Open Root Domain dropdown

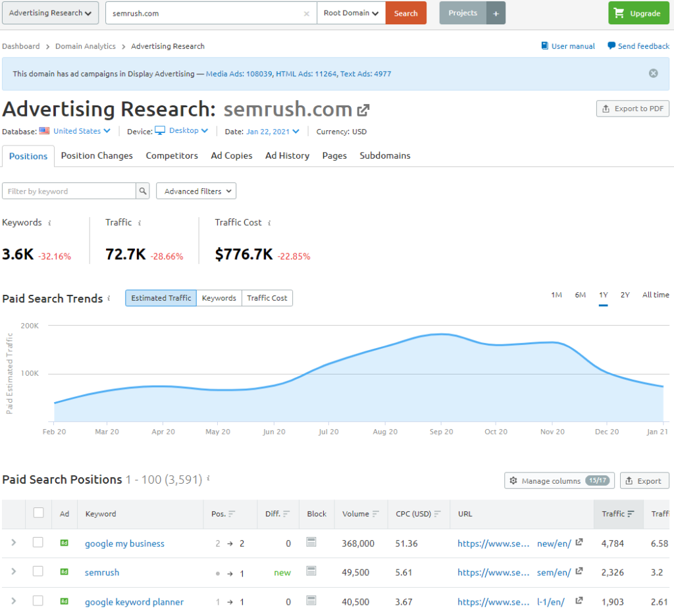click(x=351, y=13)
